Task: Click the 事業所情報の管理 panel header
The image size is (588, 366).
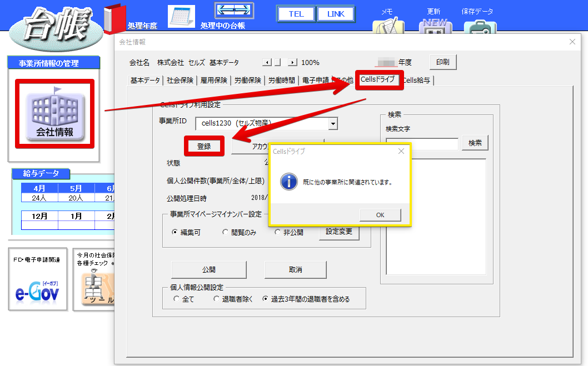Action: (53, 63)
